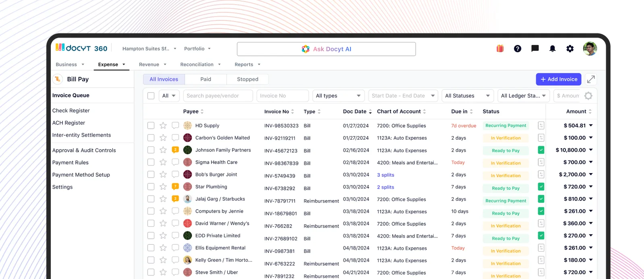Open the Expense menu

111,64
